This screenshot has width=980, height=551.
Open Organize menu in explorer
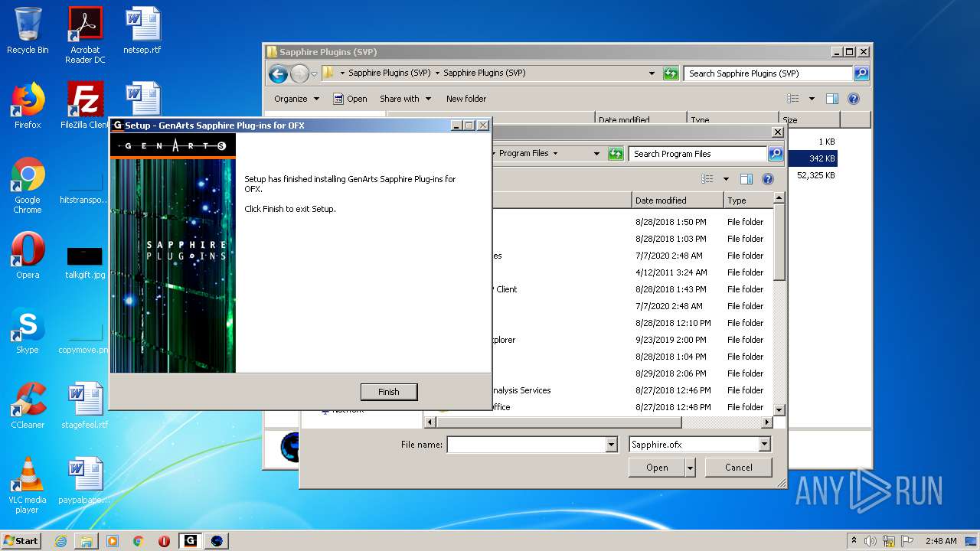click(x=296, y=99)
